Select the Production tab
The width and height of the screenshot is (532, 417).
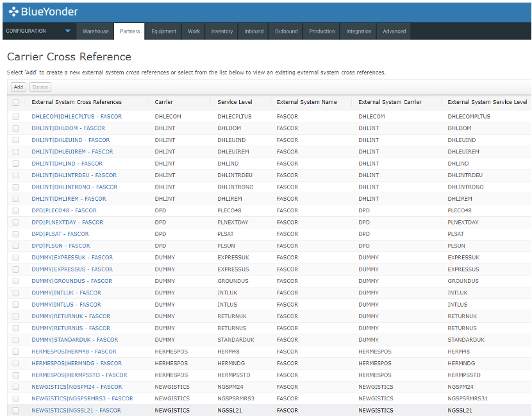pyautogui.click(x=322, y=31)
